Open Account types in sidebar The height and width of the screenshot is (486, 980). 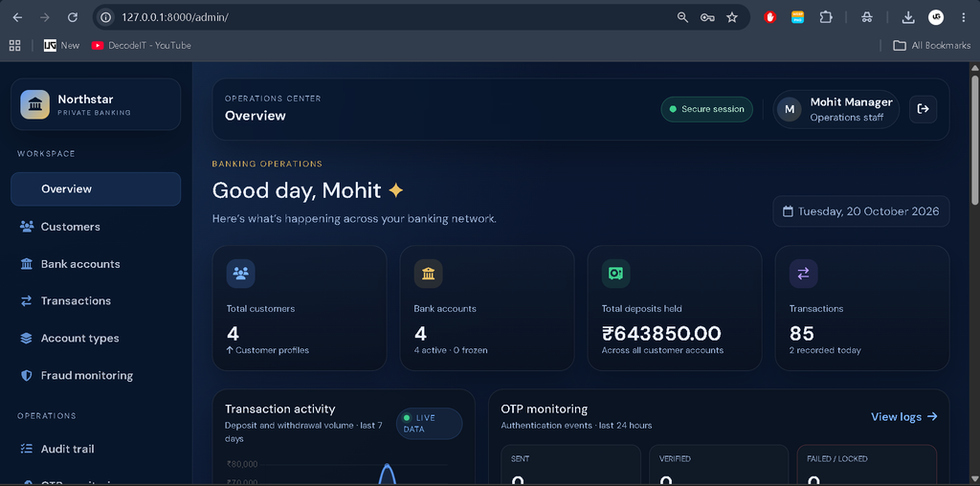96,339
